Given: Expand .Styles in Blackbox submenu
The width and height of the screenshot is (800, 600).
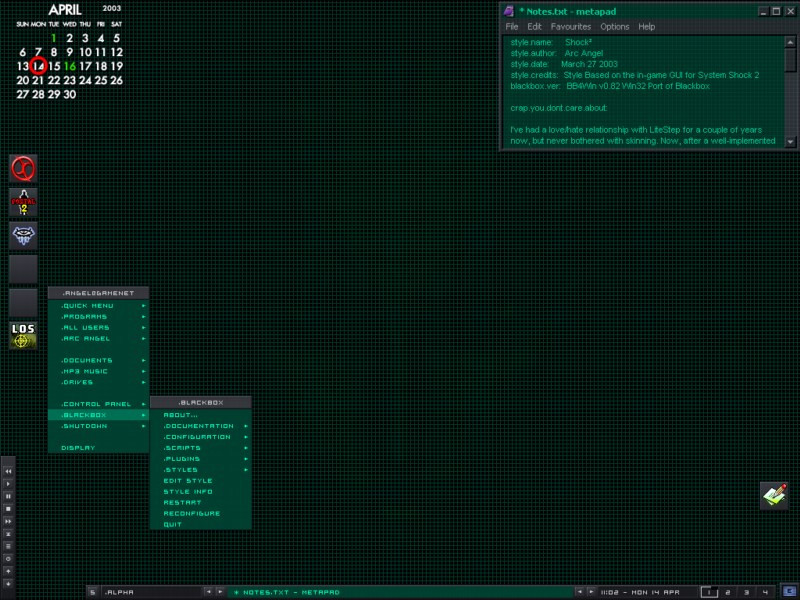Looking at the screenshot, I should 201,470.
